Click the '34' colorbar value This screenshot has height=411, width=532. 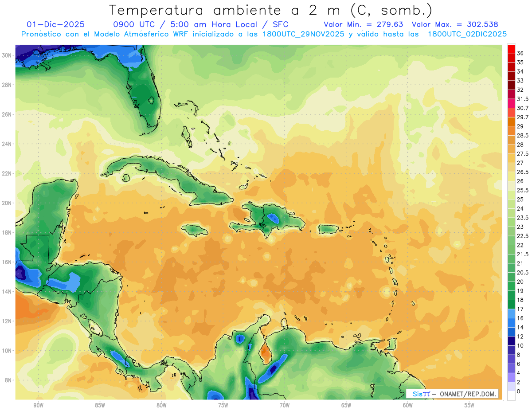tap(520, 71)
